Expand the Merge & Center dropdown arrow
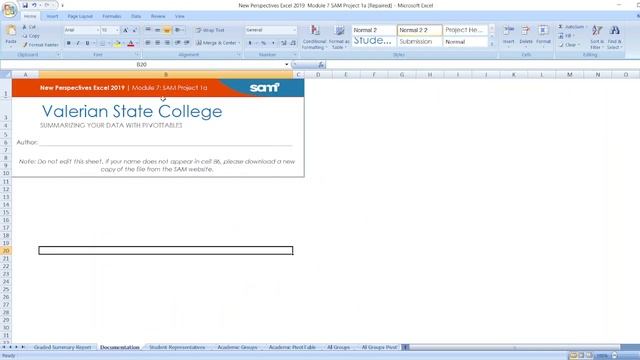The image size is (640, 360). pos(239,43)
